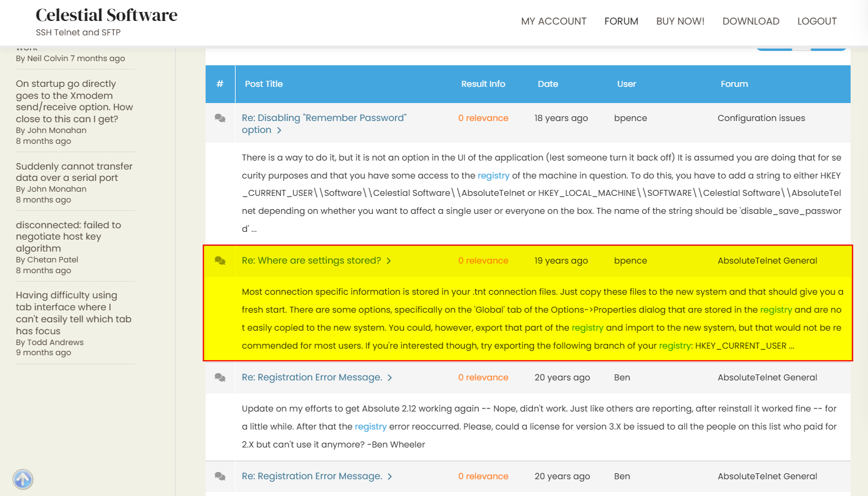This screenshot has width=868, height=496.
Task: Click the "Result Info" column header
Action: click(483, 84)
